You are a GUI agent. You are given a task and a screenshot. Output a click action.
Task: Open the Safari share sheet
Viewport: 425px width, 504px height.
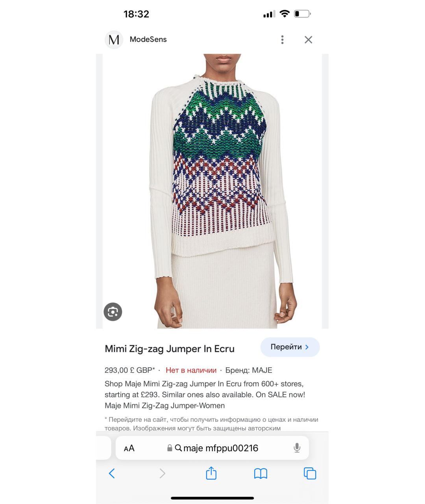click(211, 473)
